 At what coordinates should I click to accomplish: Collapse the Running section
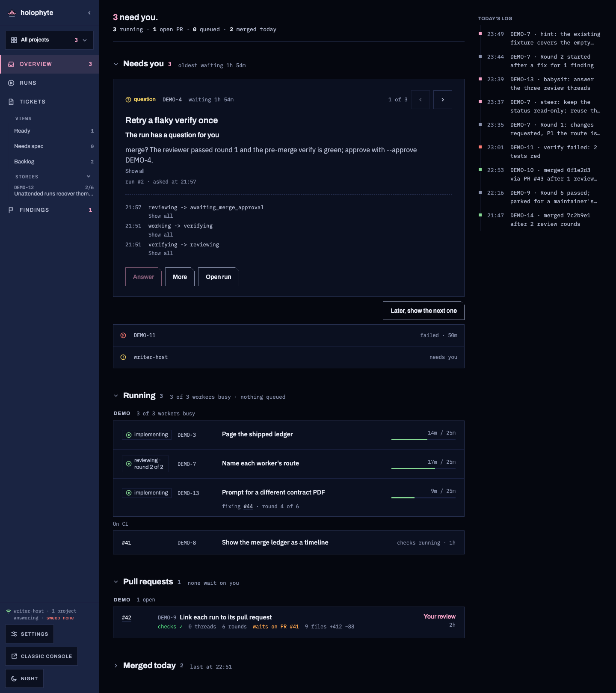pos(116,396)
